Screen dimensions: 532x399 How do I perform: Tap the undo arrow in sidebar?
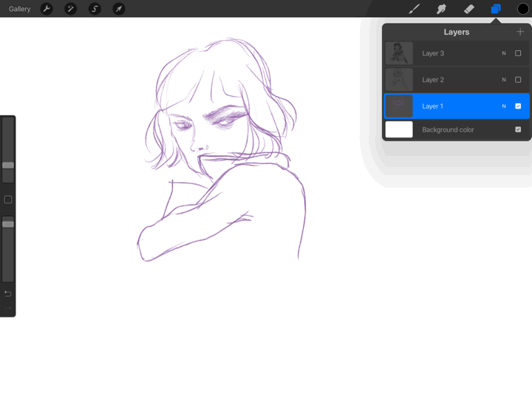coord(8,293)
